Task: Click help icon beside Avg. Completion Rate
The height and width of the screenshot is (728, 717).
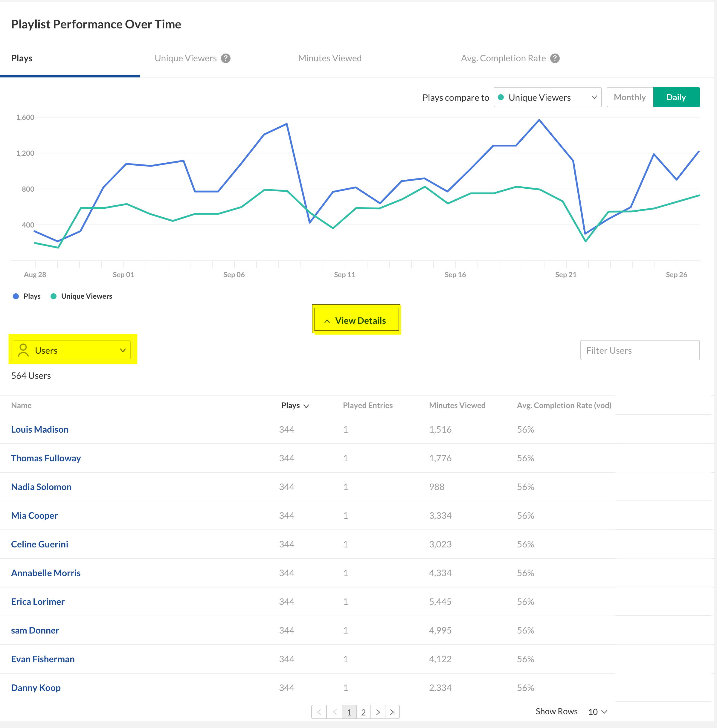Action: tap(555, 58)
